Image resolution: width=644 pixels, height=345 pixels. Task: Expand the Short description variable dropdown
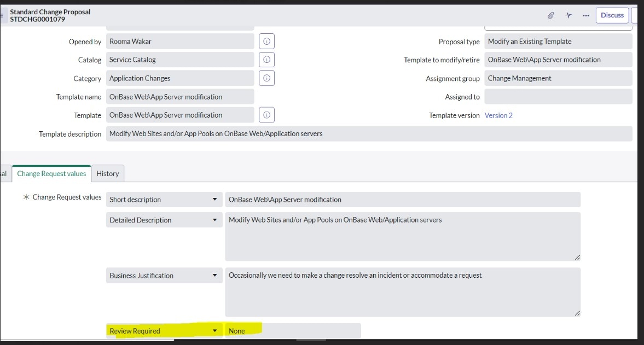(215, 199)
